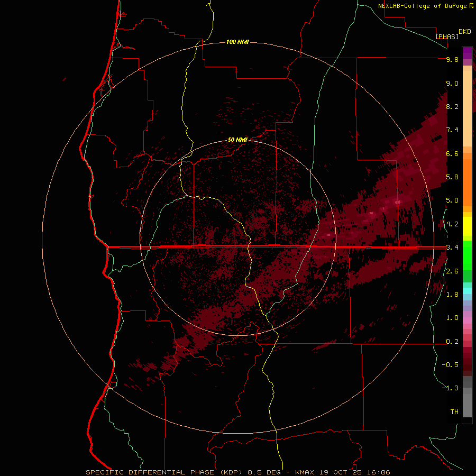
Task: Click the 16:06 timestamp in the caption
Action: pyautogui.click(x=379, y=472)
